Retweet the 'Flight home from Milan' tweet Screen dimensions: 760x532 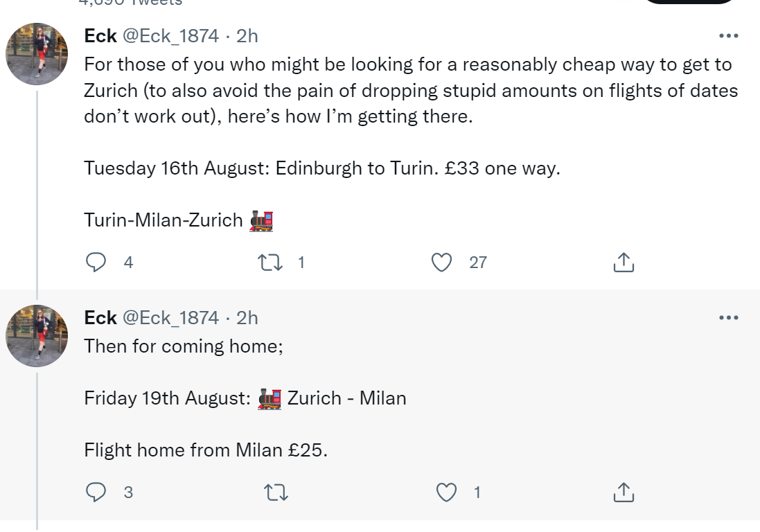click(x=276, y=493)
